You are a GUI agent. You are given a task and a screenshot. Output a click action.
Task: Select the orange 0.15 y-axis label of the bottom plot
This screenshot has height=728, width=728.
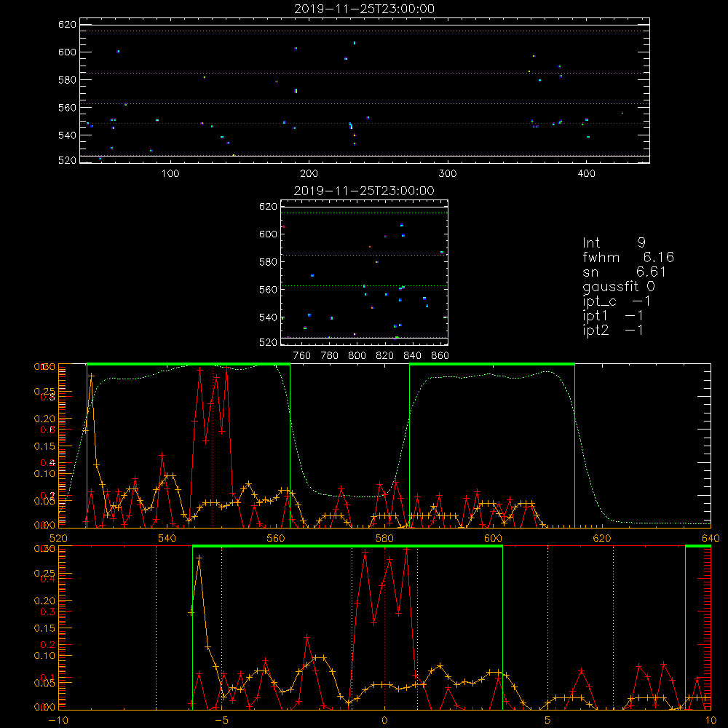click(x=44, y=628)
